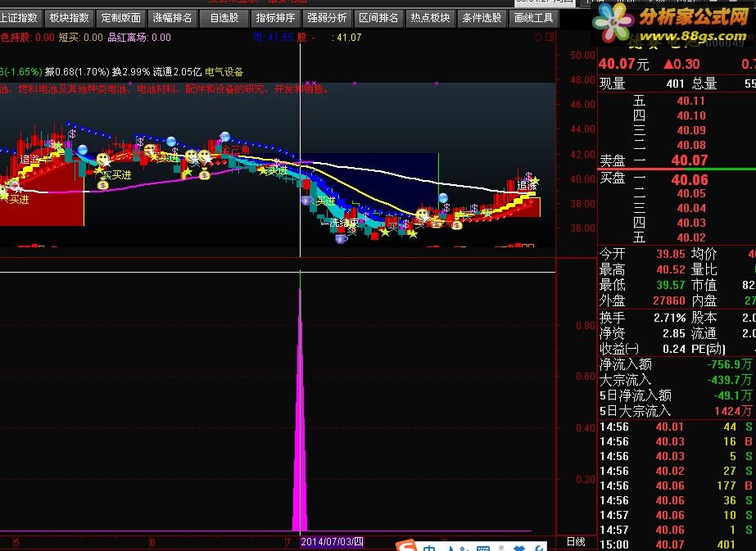Click the diamond icon atop chart pane
756x551 pixels.
coord(539,38)
